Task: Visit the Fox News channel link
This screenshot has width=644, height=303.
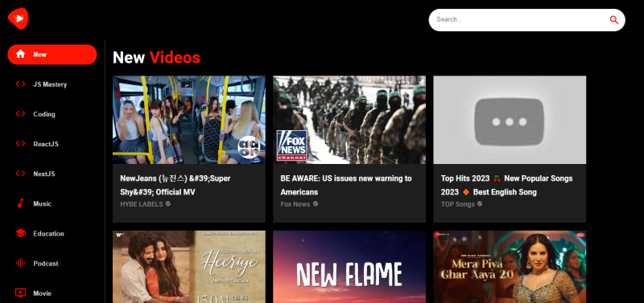Action: pyautogui.click(x=295, y=204)
